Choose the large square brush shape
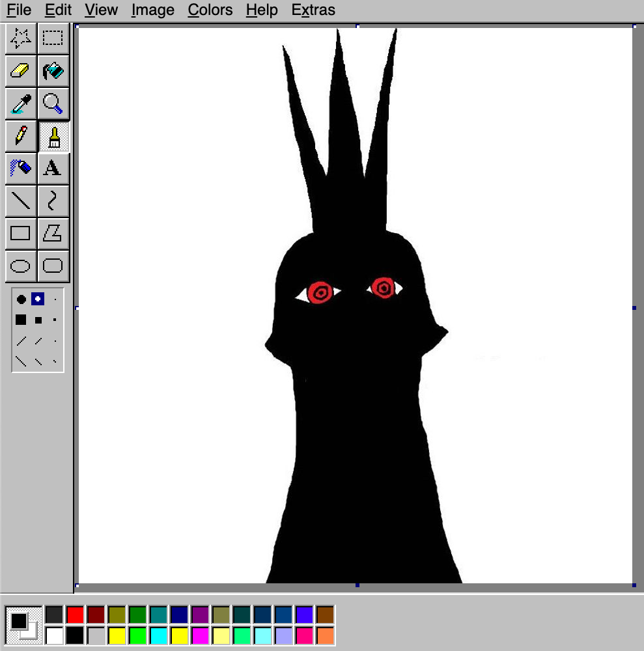Screen dimensions: 644x651 (21, 320)
